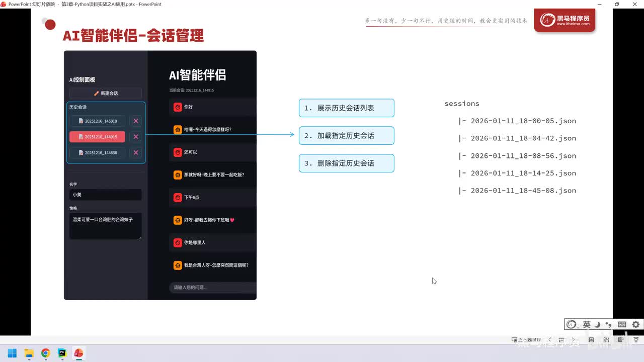Launch Google Chrome from the taskbar
644x362 pixels.
click(45, 353)
